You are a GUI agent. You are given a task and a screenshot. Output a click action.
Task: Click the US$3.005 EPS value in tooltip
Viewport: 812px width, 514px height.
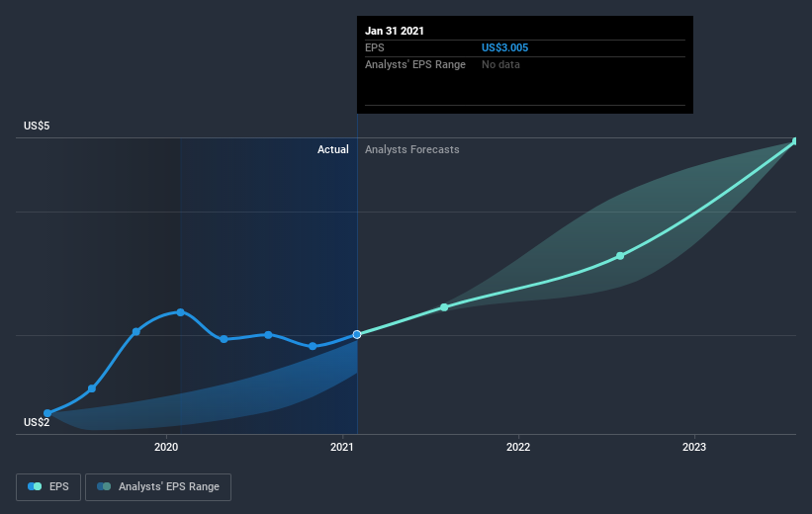click(505, 47)
